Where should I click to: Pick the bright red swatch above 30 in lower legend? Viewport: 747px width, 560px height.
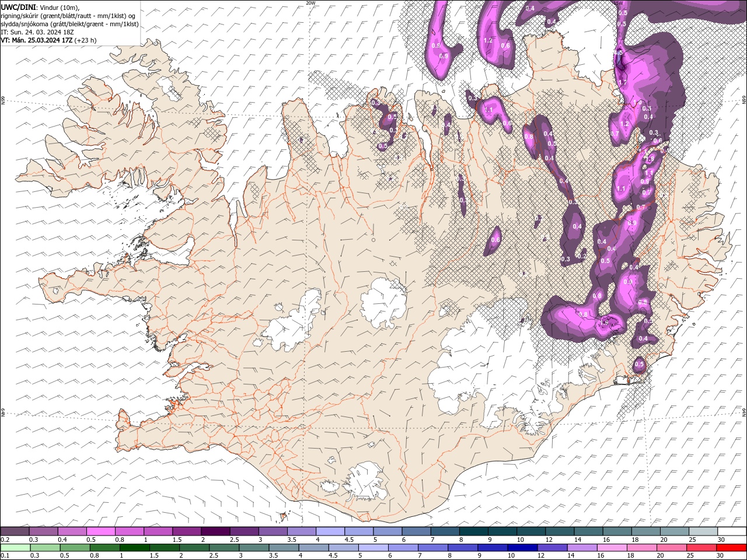[731, 548]
